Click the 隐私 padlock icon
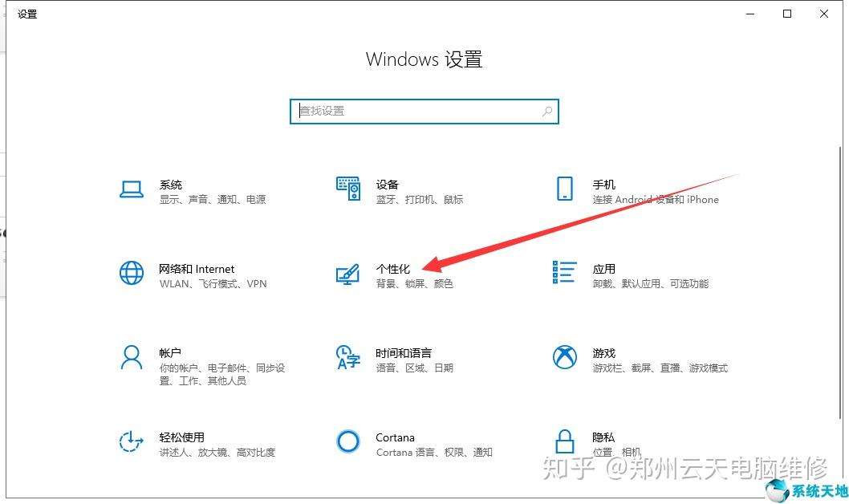The width and height of the screenshot is (849, 504). pyautogui.click(x=565, y=441)
